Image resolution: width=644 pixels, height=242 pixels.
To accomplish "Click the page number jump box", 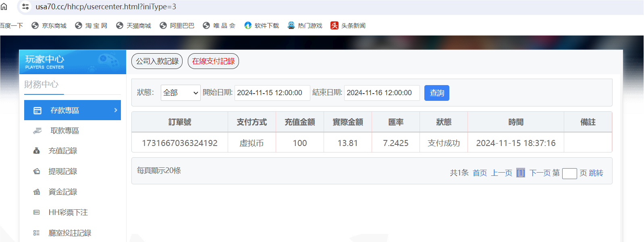I will click(x=569, y=173).
